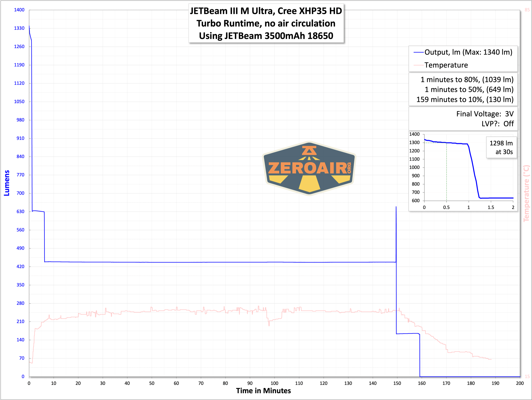Select the Temperature legend entry
The width and height of the screenshot is (532, 400).
(446, 65)
